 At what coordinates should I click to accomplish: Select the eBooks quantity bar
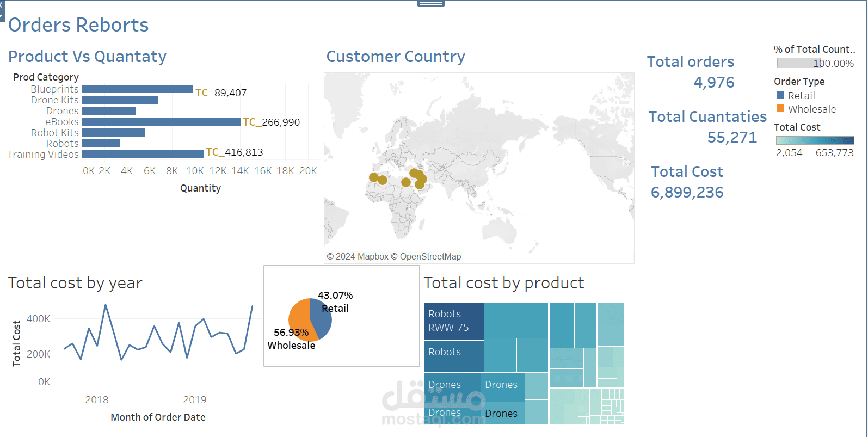[161, 122]
